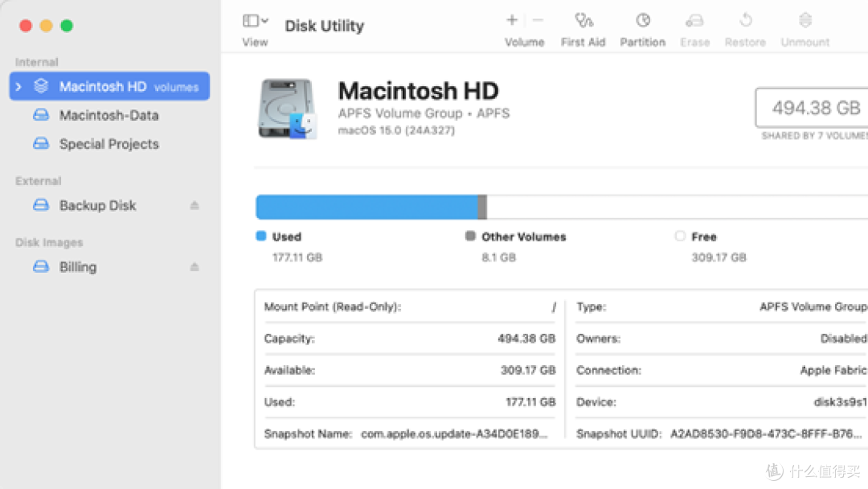
Task: Click the Macintosh HD heading text
Action: pyautogui.click(x=419, y=91)
